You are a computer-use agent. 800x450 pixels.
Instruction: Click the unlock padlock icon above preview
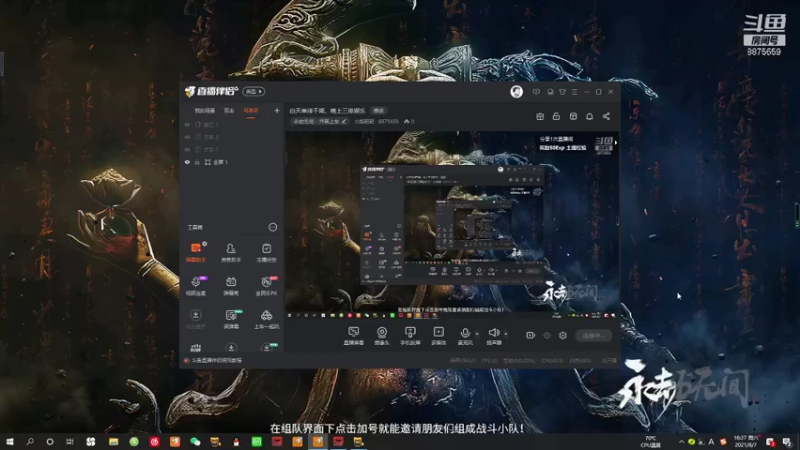(x=556, y=116)
